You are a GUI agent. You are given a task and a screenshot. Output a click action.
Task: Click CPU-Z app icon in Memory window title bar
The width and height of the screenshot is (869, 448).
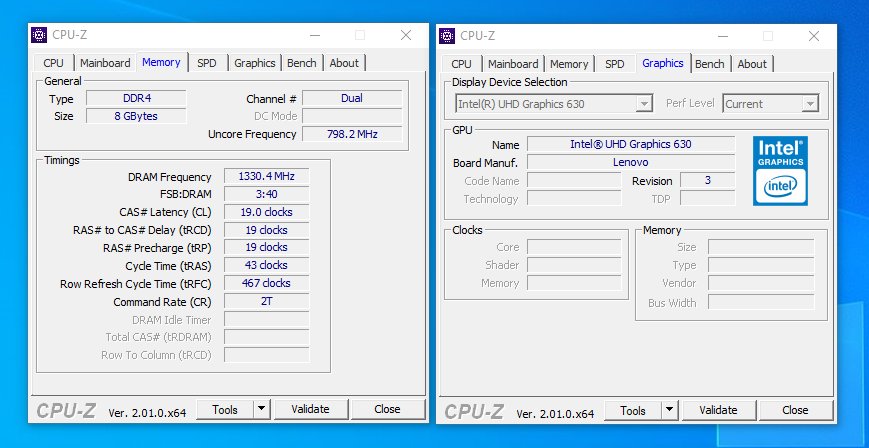tap(39, 35)
